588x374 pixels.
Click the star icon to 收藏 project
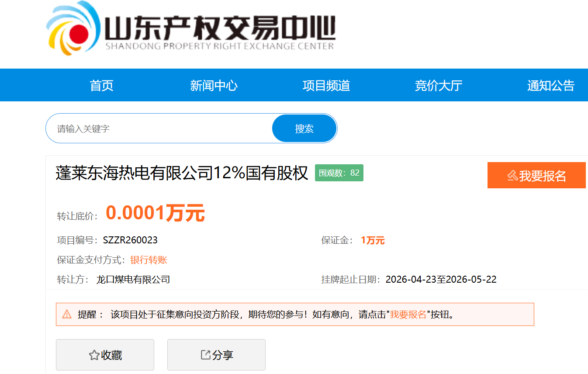(94, 355)
